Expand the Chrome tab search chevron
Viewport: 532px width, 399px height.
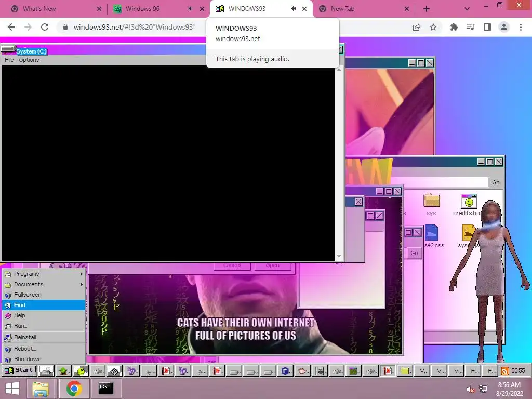[x=467, y=9]
